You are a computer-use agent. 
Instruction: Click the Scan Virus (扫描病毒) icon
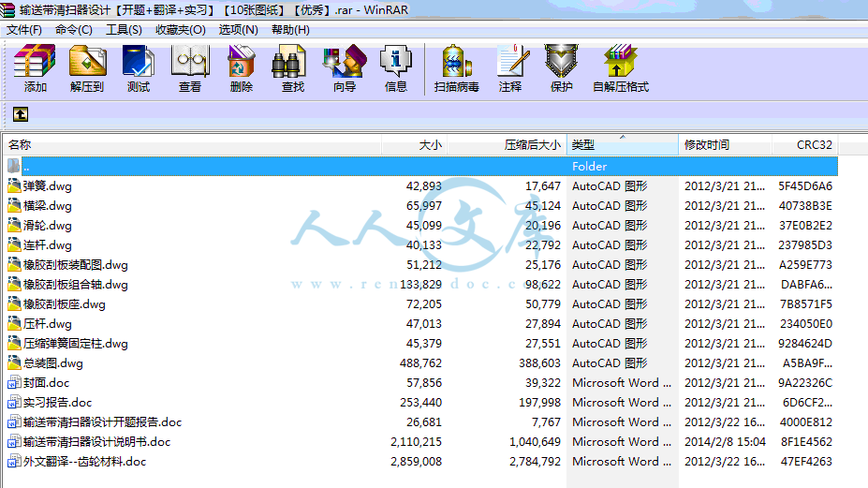457,61
